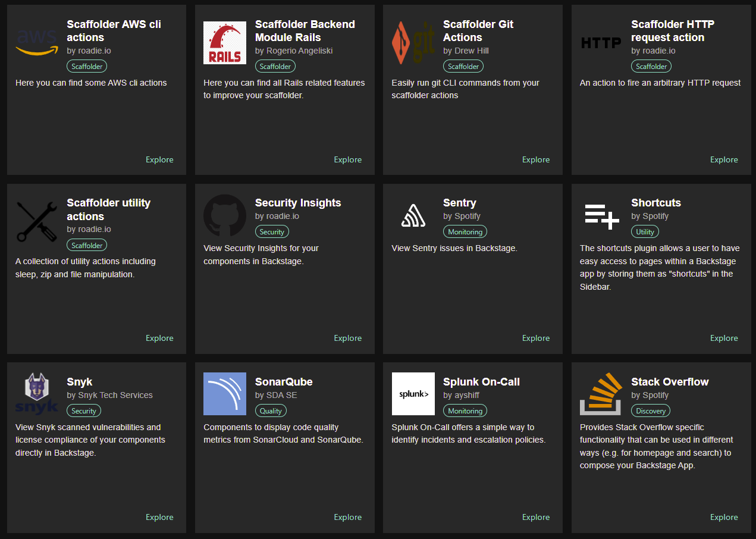
Task: Click the 'Scaffolder utility actions' title
Action: point(109,209)
